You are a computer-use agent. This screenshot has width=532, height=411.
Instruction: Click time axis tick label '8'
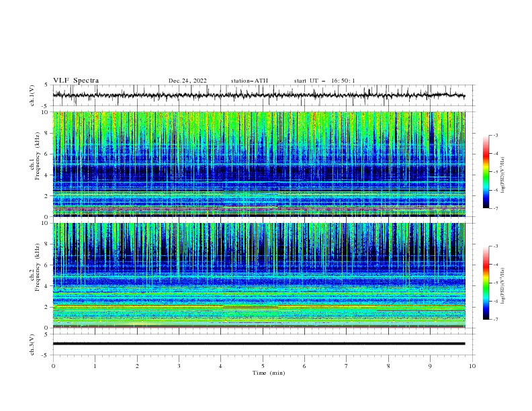tap(388, 366)
